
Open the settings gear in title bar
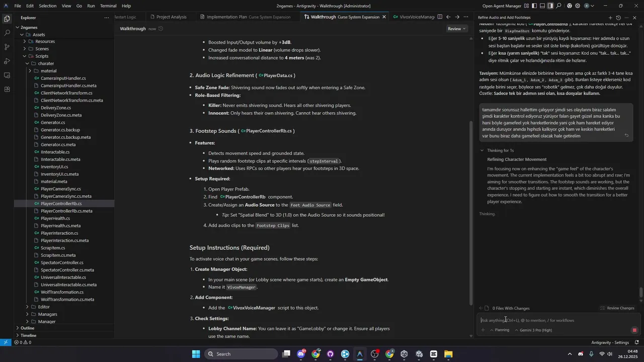[x=578, y=6]
